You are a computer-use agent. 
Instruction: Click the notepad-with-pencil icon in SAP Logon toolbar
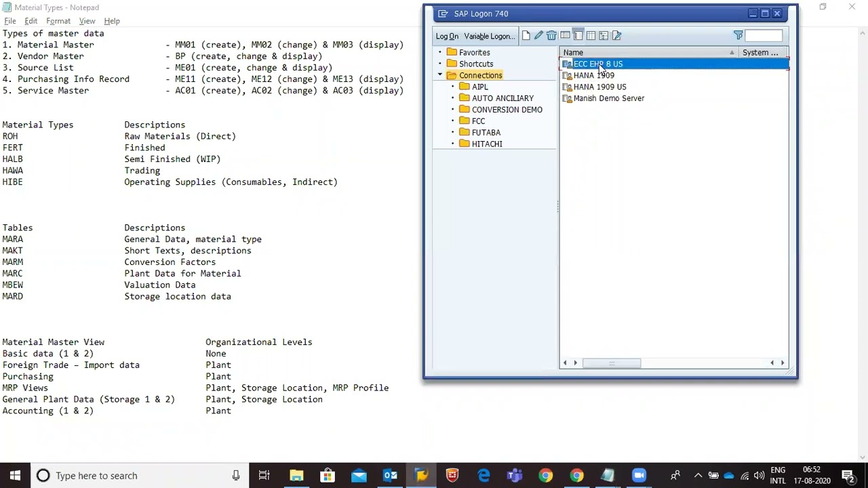click(616, 36)
